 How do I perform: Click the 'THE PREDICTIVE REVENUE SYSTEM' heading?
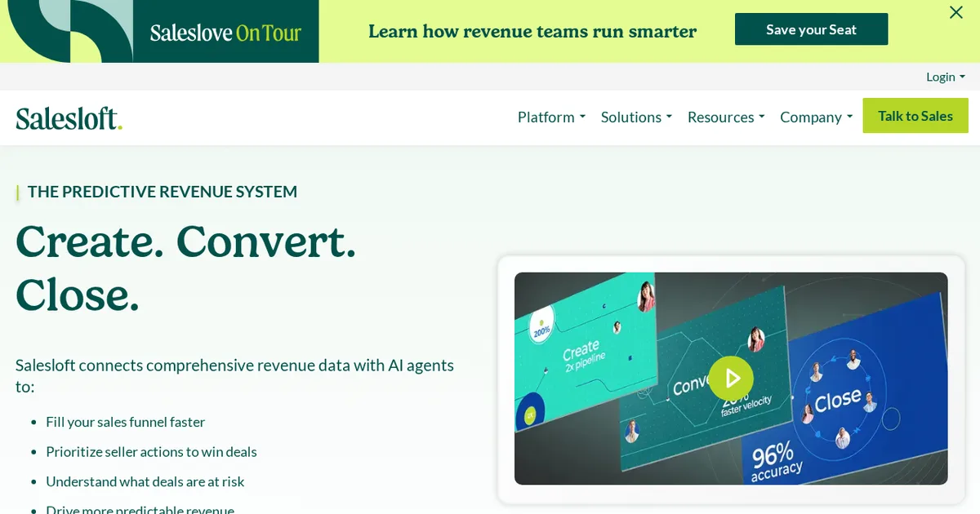163,192
